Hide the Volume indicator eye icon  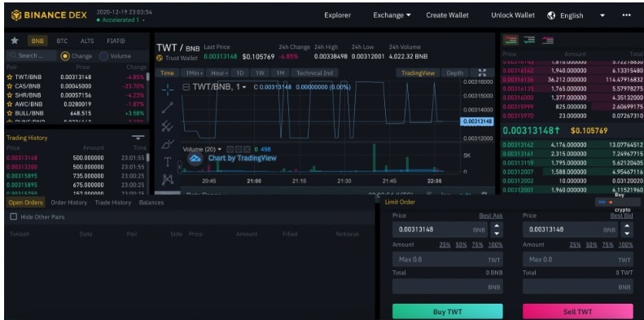pyautogui.click(x=230, y=149)
